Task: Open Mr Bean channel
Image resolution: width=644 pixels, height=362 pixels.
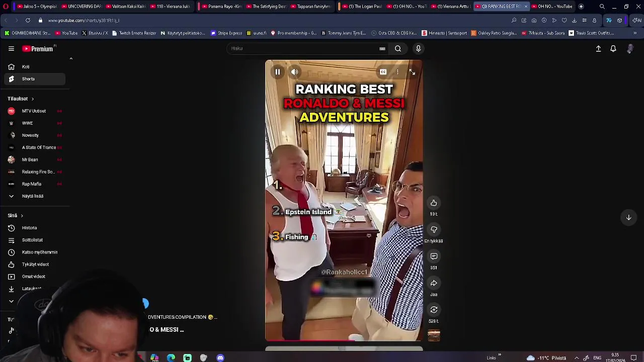Action: click(34, 159)
